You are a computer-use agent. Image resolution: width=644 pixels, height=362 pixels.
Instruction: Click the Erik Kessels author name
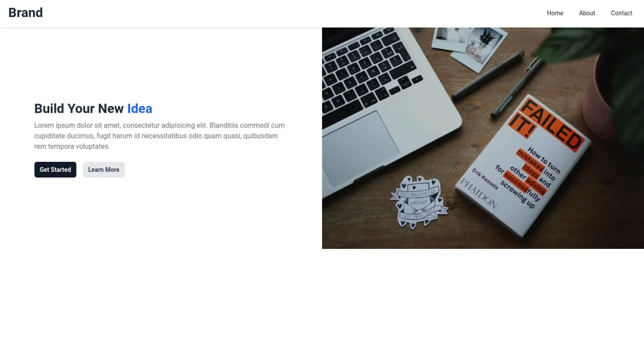pos(485,177)
